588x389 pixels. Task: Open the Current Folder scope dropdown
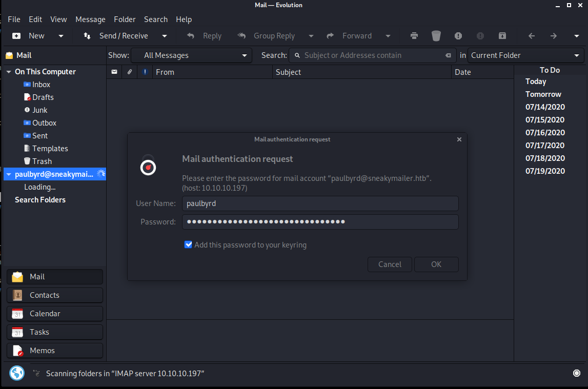[x=526, y=55]
